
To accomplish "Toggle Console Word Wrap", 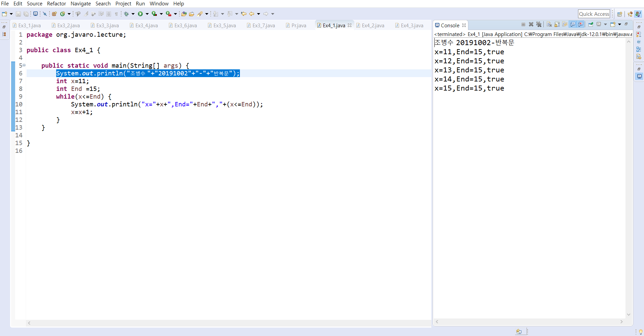I will point(565,24).
